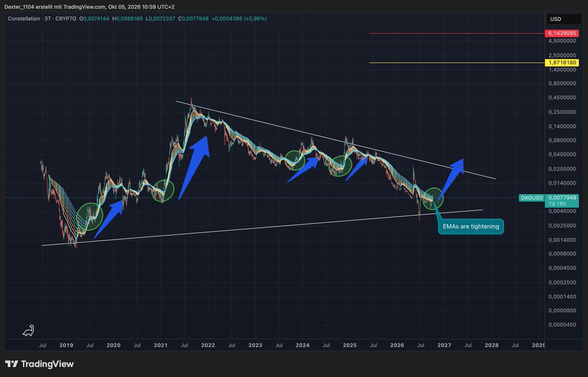Viewport: 588px width, 377px height.
Task: Click the 0,0008000 price axis label
Action: tap(563, 254)
